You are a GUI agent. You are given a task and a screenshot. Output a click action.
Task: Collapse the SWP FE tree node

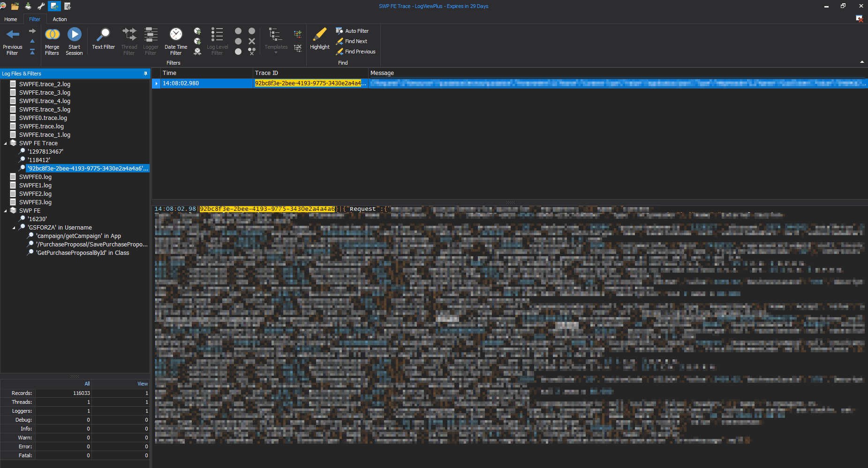(x=6, y=211)
